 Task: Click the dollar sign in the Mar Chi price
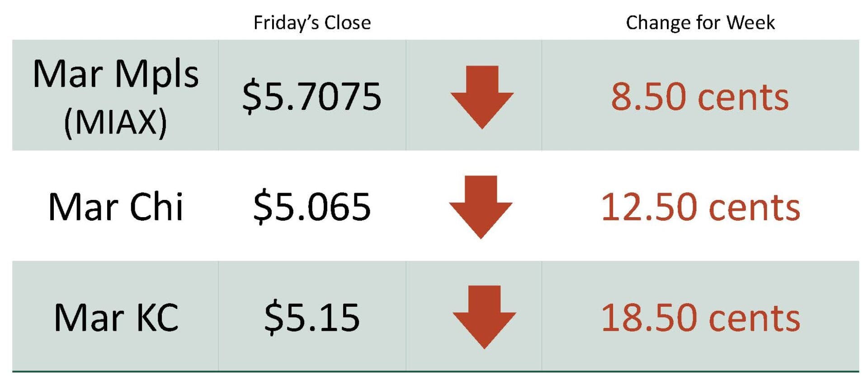point(261,207)
